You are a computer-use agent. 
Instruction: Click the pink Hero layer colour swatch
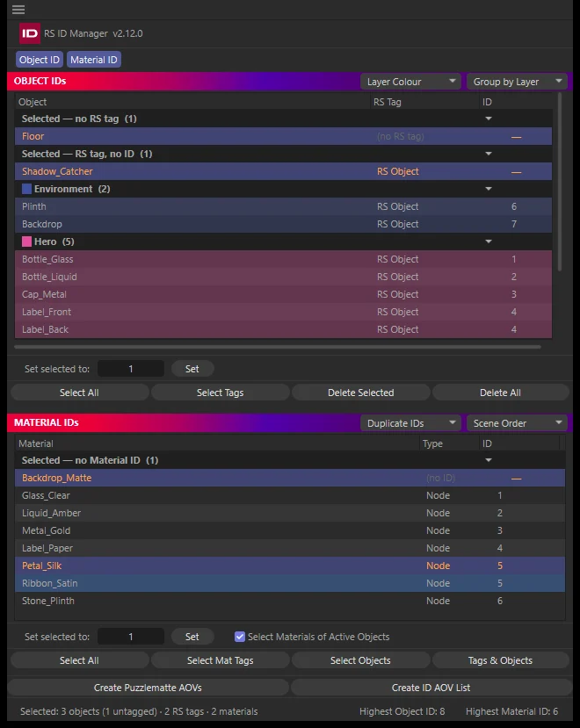(x=27, y=241)
